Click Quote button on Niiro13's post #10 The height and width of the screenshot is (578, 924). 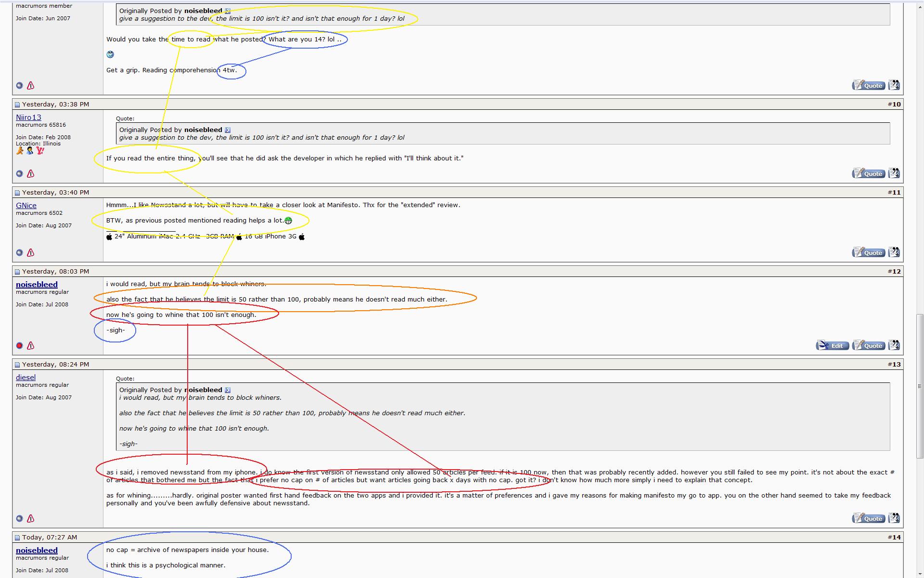pos(869,174)
